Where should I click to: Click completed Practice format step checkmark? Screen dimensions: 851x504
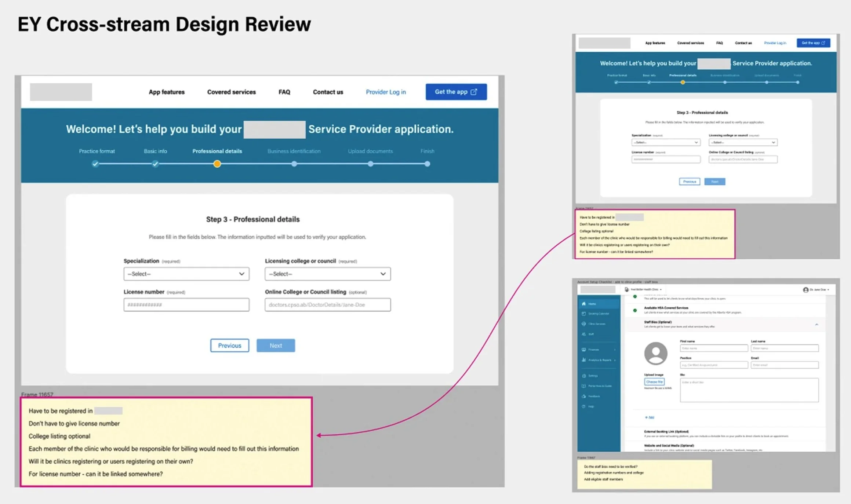[95, 164]
